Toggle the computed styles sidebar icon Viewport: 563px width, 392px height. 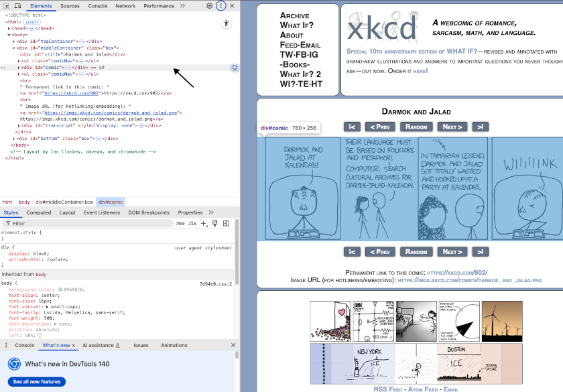226,223
